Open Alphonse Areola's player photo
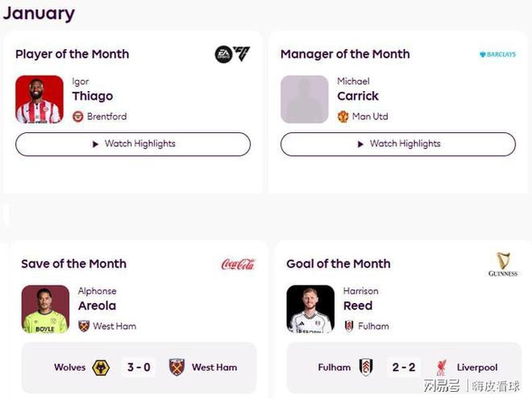The image size is (532, 399). [45, 309]
